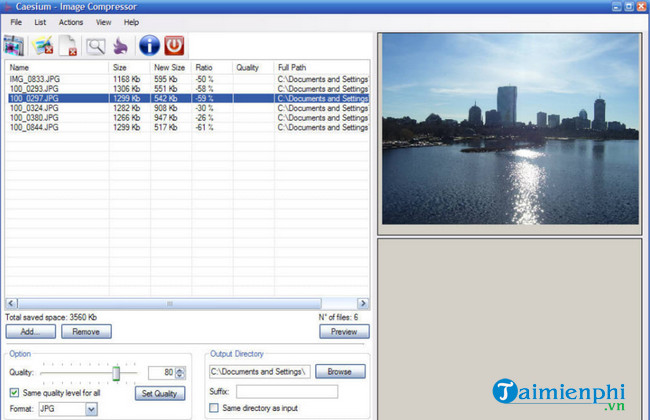Click the Set Quality button

160,393
